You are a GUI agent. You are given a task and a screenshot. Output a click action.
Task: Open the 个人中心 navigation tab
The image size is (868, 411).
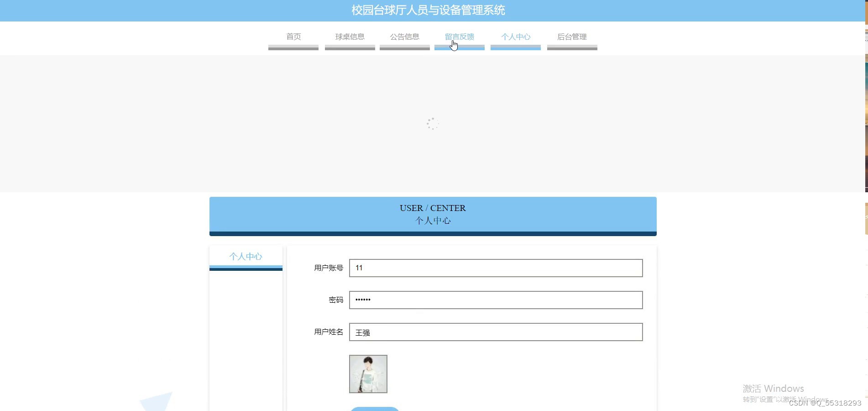tap(515, 37)
